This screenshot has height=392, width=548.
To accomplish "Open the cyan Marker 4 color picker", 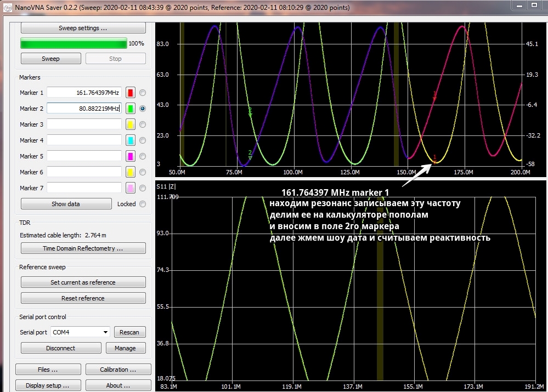I will (131, 140).
